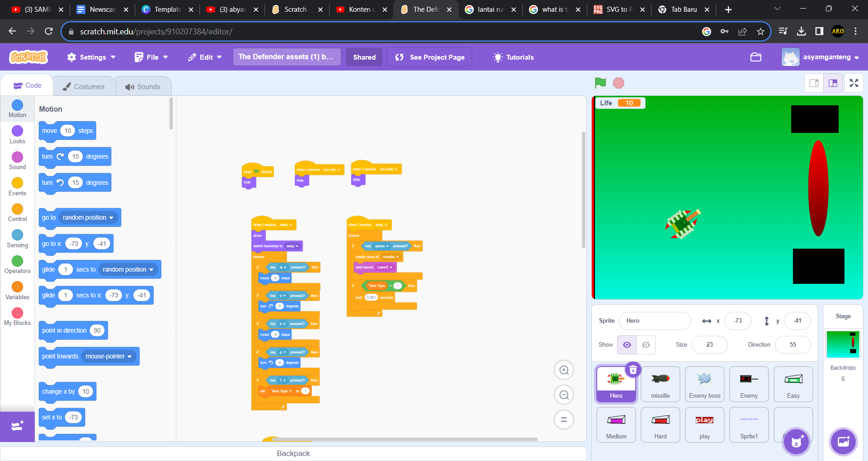Click the green flag to start project
The width and height of the screenshot is (868, 461).
[x=600, y=83]
